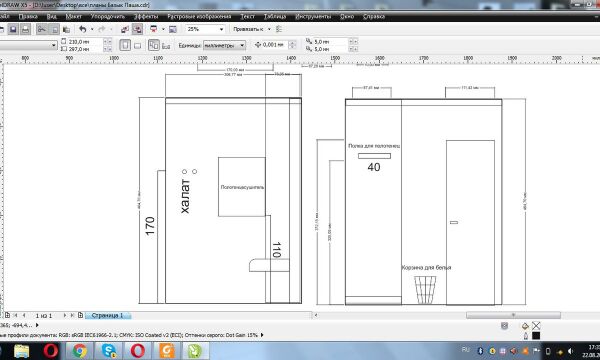
Task: Open Windows Explorer from the taskbar
Action: (21, 350)
